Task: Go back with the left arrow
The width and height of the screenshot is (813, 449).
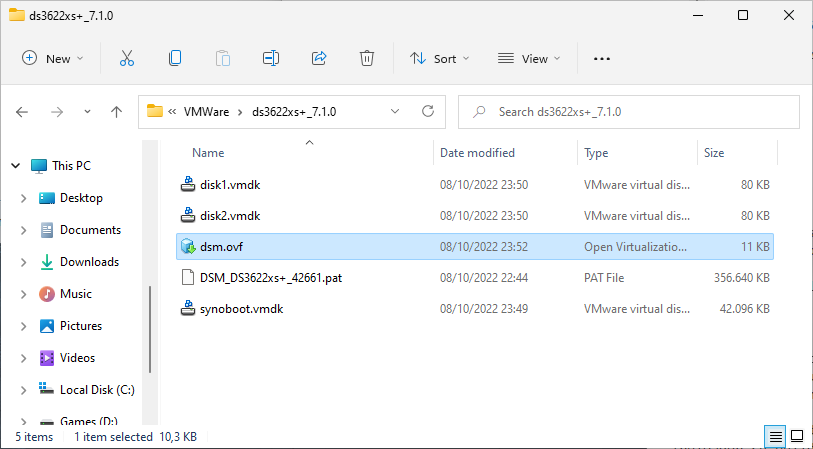Action: pyautogui.click(x=22, y=111)
